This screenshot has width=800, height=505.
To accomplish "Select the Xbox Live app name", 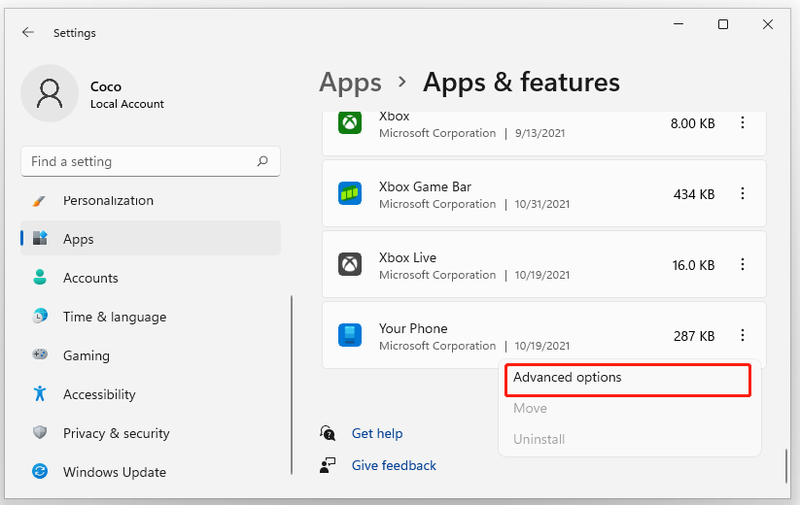I will point(408,258).
